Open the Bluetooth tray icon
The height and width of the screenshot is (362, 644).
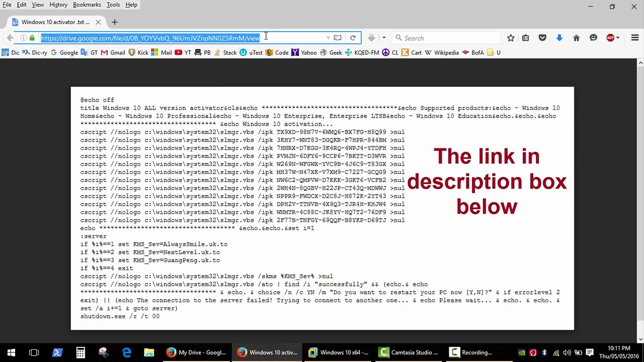coord(544,352)
